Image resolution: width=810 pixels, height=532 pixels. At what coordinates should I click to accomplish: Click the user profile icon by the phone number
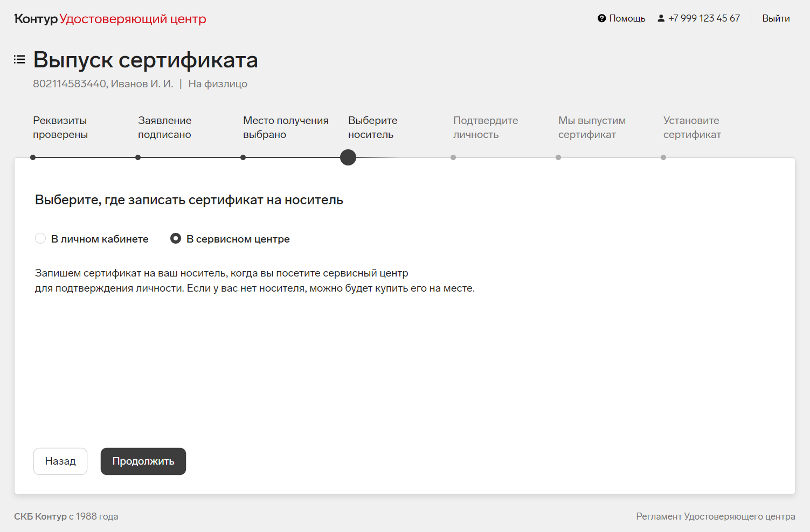[661, 18]
